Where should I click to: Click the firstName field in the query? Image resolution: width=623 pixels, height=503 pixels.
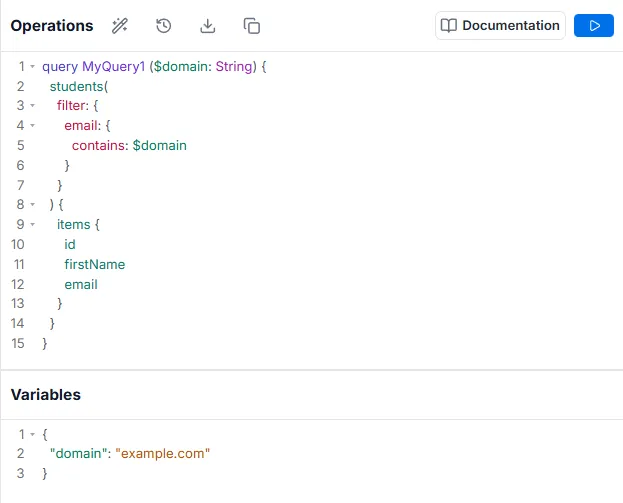click(94, 265)
